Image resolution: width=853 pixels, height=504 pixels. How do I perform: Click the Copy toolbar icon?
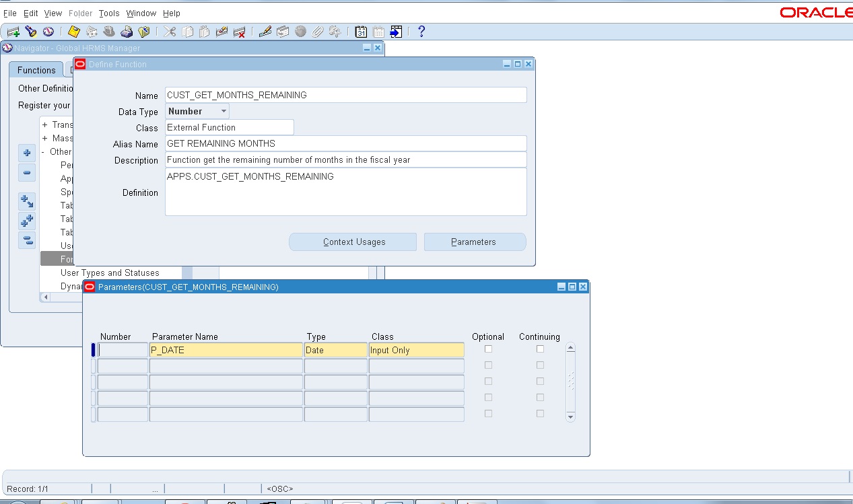pos(187,32)
